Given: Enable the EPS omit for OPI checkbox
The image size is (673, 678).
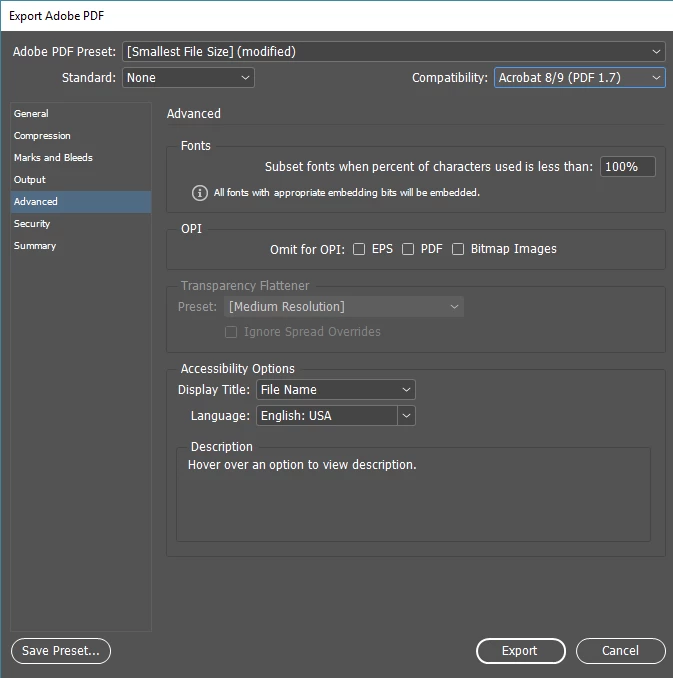Looking at the screenshot, I should point(359,249).
